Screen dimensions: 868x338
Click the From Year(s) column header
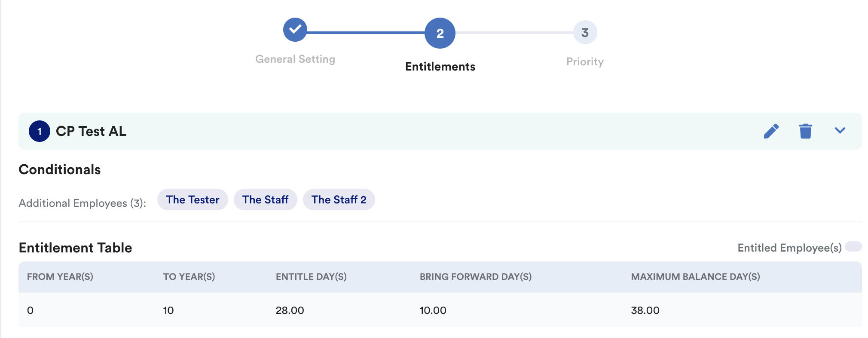coord(60,277)
